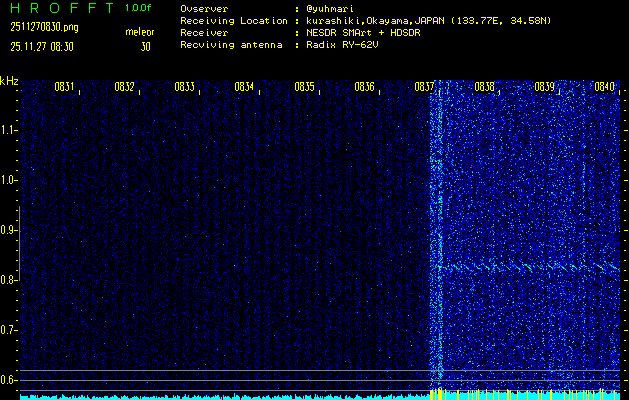Click the bright vertical burst near 0837

click(437, 235)
